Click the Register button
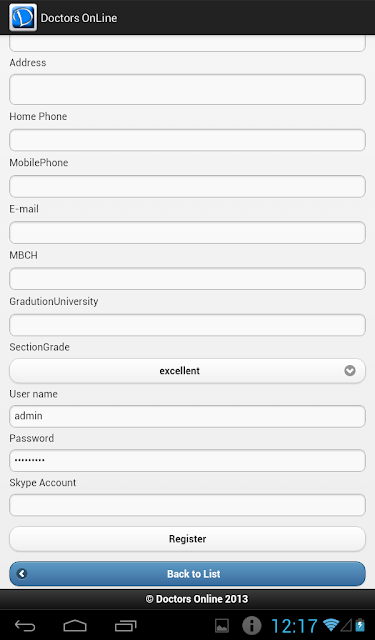 click(x=187, y=539)
